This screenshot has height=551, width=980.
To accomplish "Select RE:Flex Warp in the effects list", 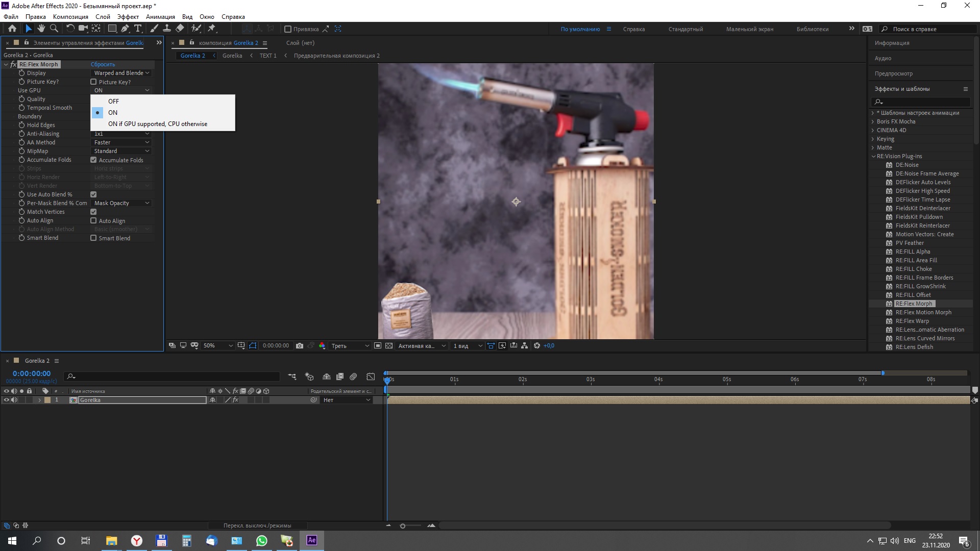I will 912,321.
